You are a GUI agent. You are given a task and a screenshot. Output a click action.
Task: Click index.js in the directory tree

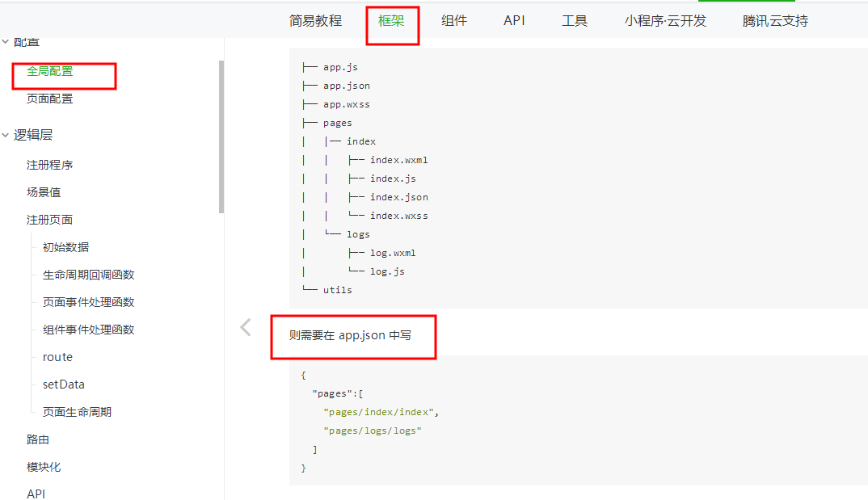point(393,179)
